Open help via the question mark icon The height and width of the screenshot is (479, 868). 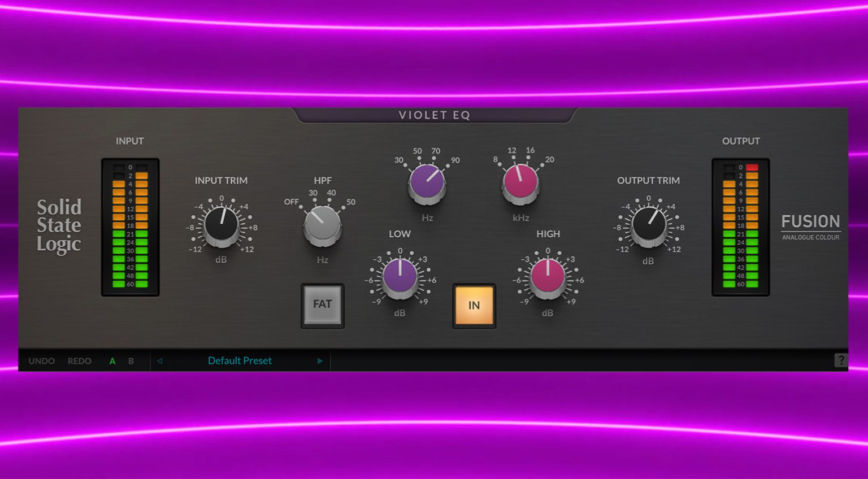(x=840, y=360)
